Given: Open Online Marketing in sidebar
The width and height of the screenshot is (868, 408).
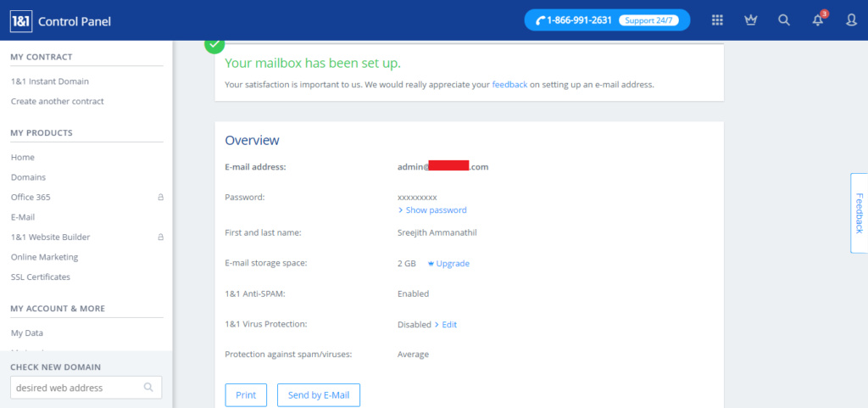Looking at the screenshot, I should pos(44,257).
